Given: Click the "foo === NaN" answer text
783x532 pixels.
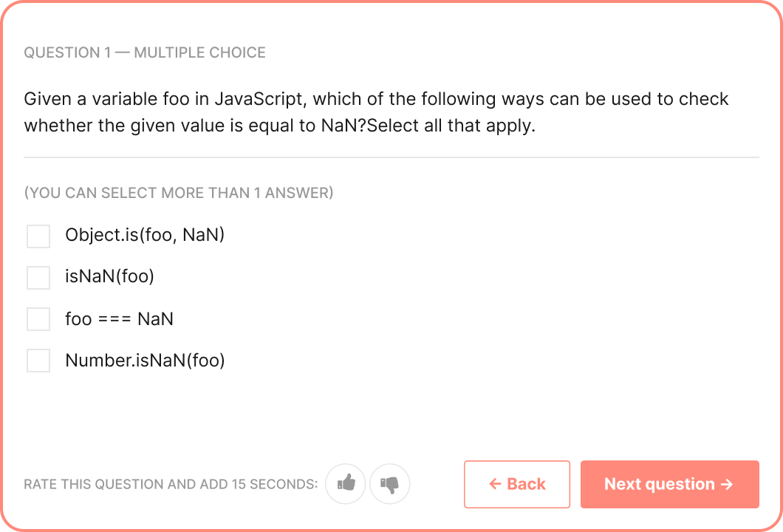Looking at the screenshot, I should [x=120, y=319].
